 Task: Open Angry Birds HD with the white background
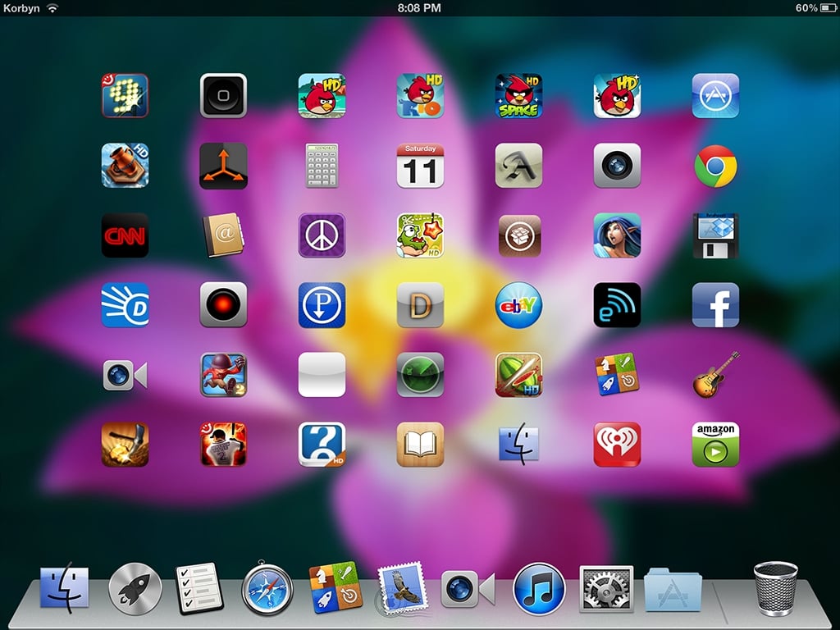point(617,96)
